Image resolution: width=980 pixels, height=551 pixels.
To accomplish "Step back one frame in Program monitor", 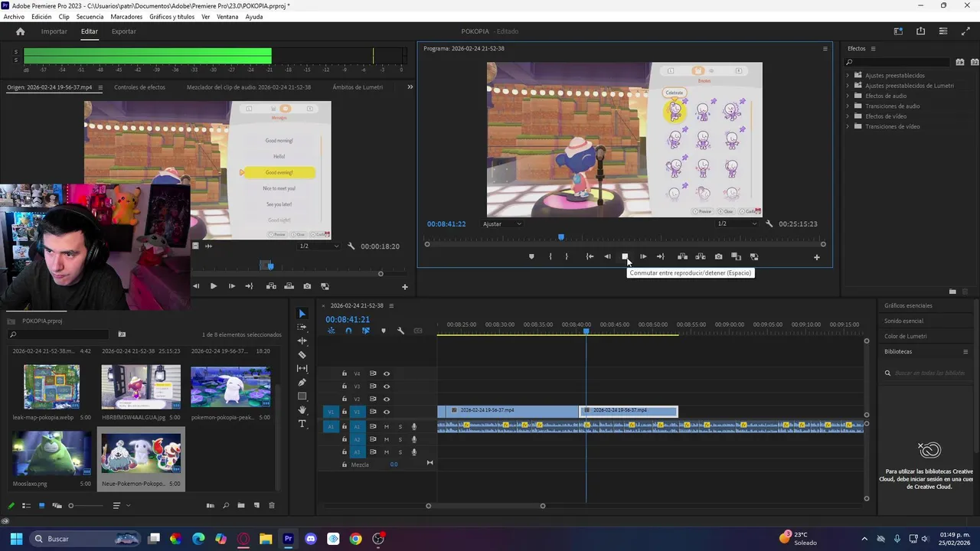I will 607,256.
